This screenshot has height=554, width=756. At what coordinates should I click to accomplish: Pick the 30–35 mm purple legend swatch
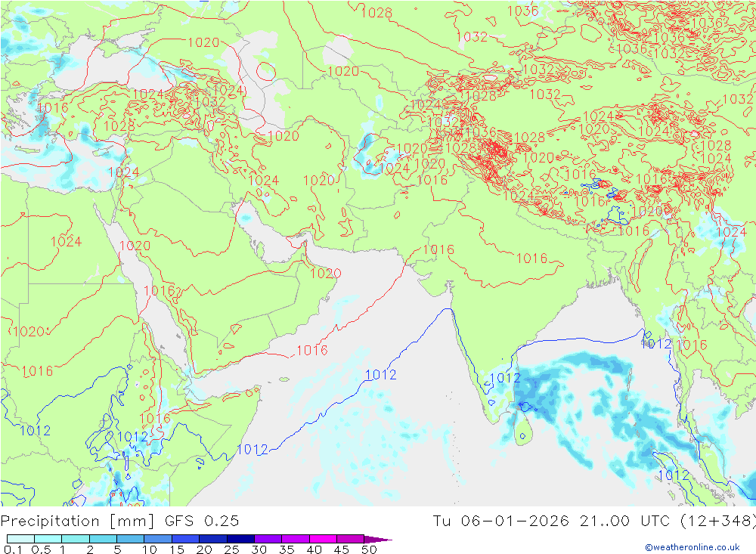click(x=268, y=539)
